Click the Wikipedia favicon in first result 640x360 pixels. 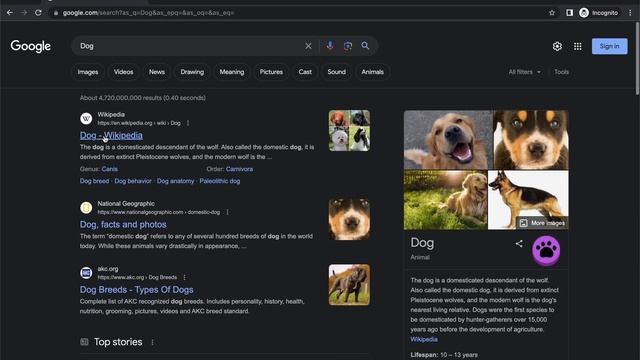pos(86,118)
